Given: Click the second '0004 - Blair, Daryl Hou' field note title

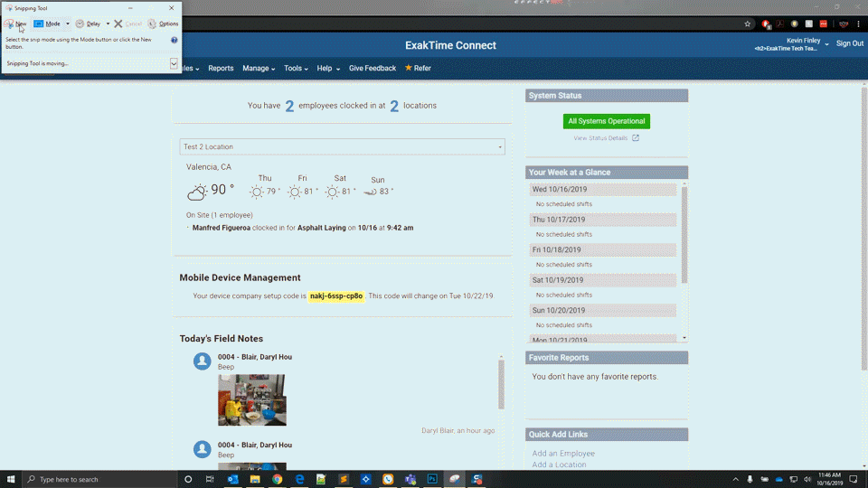Looking at the screenshot, I should pos(255,445).
